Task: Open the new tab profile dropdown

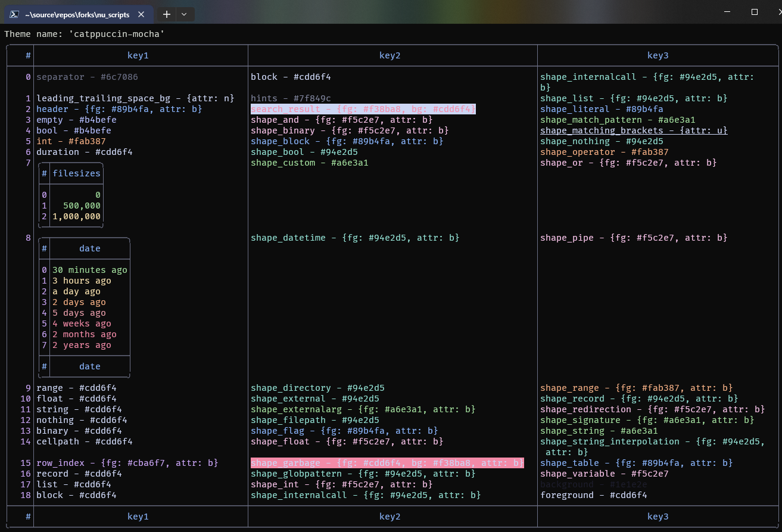Action: [x=184, y=14]
